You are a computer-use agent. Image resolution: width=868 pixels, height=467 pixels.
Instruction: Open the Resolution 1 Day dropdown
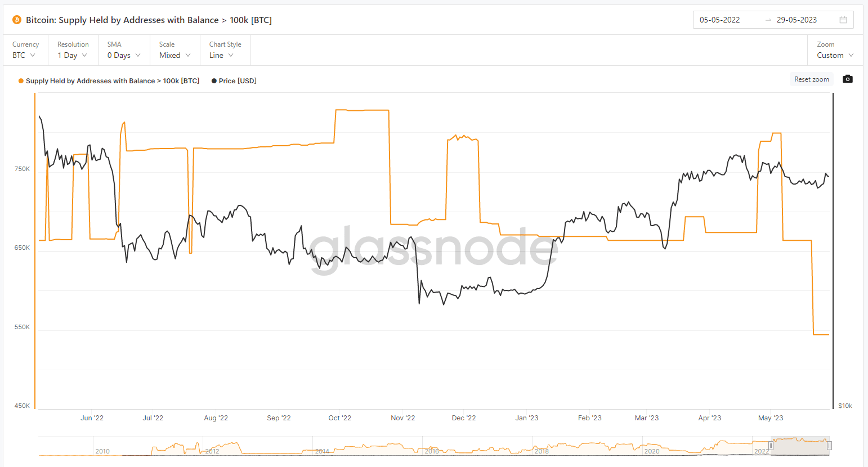(73, 50)
